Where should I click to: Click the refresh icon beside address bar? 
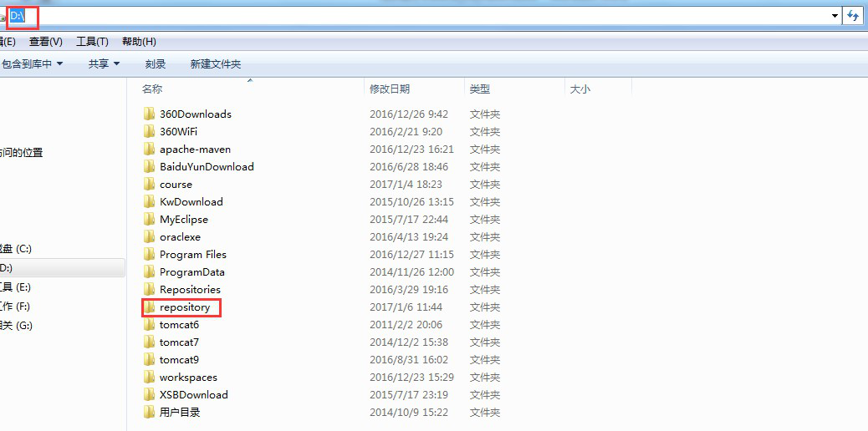point(853,16)
